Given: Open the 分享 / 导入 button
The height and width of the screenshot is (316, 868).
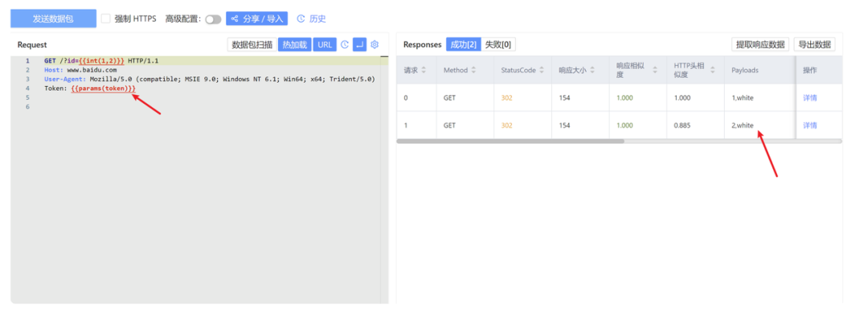Looking at the screenshot, I should [x=257, y=18].
